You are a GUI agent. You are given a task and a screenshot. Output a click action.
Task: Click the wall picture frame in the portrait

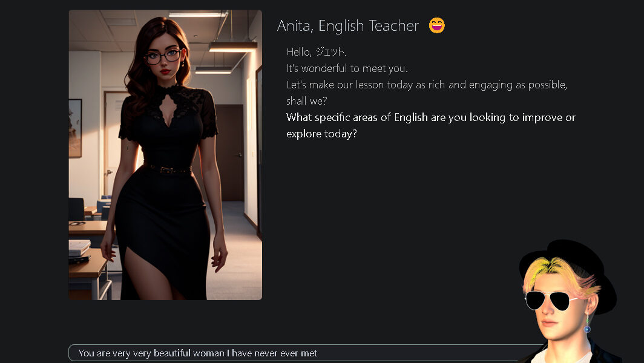coord(75,128)
